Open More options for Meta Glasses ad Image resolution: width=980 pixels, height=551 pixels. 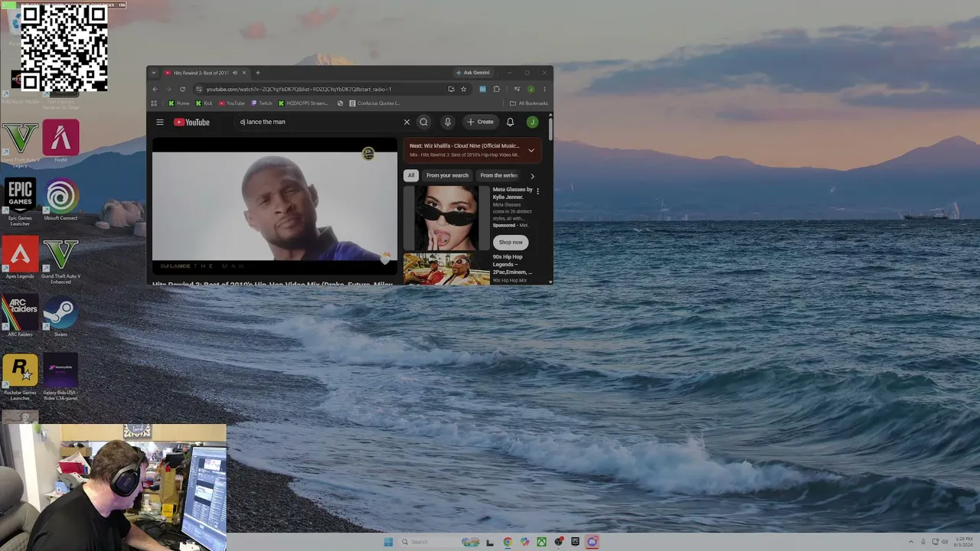(x=537, y=191)
